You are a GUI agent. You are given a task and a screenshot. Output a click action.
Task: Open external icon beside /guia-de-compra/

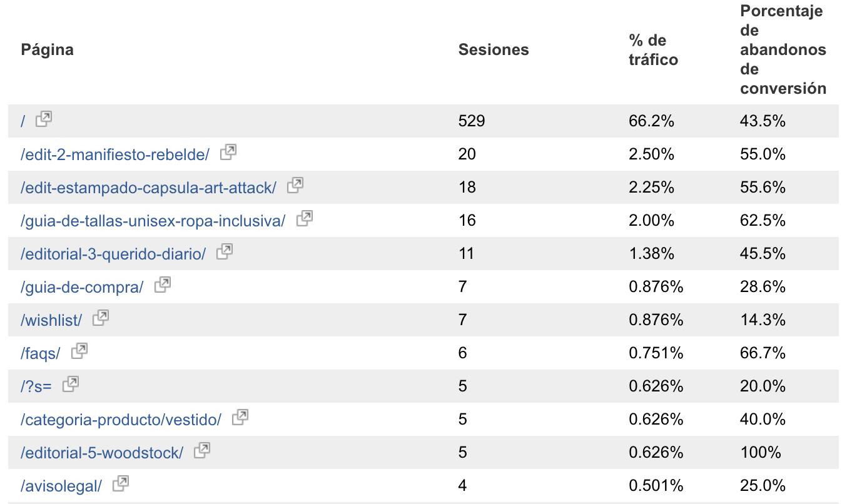tap(163, 285)
